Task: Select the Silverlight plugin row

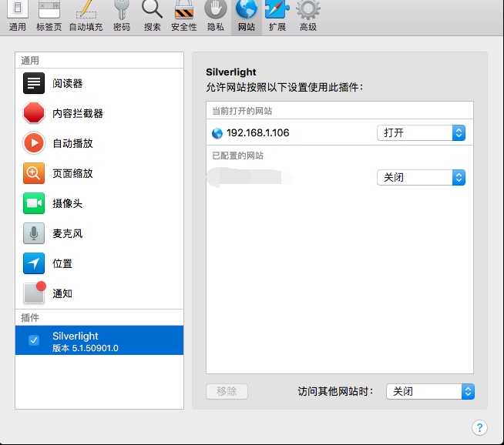Action: click(x=99, y=340)
